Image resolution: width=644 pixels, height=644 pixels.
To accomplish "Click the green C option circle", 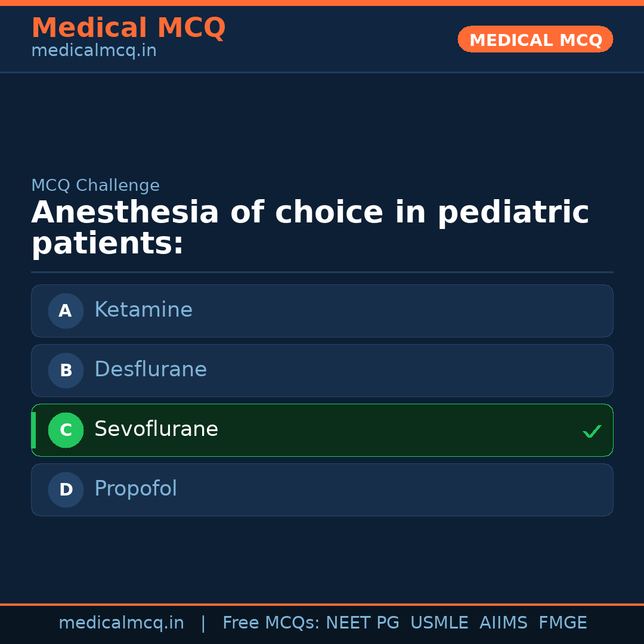I will (66, 430).
